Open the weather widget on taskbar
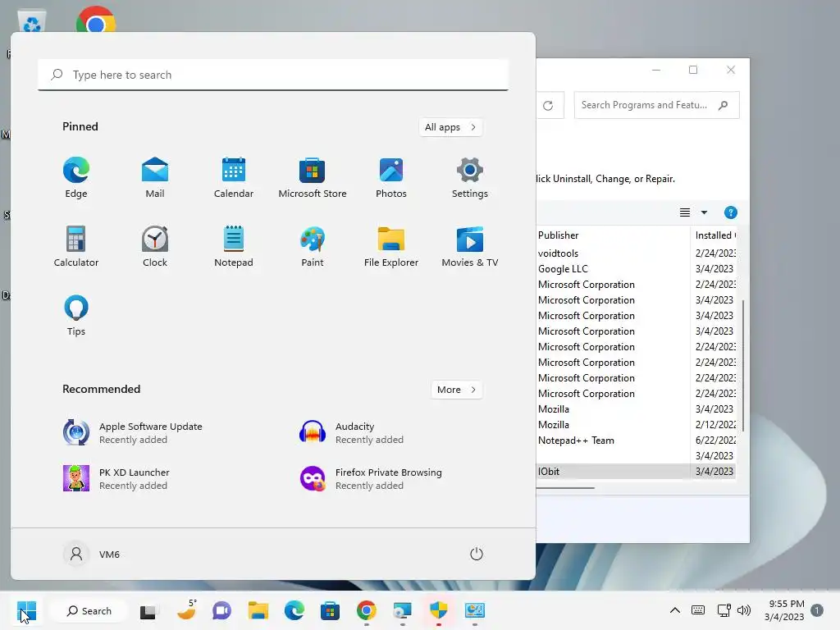840x630 pixels. pyautogui.click(x=186, y=610)
